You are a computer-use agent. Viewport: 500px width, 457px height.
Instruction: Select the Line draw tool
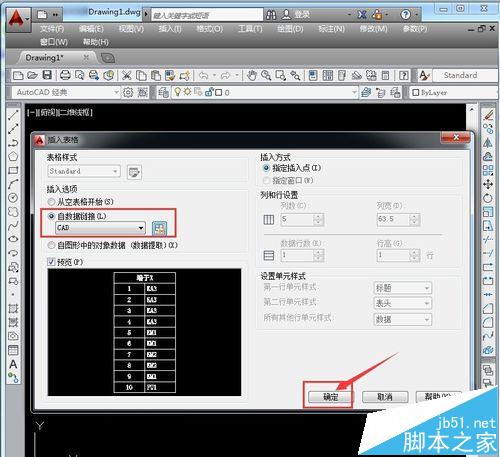click(x=13, y=115)
